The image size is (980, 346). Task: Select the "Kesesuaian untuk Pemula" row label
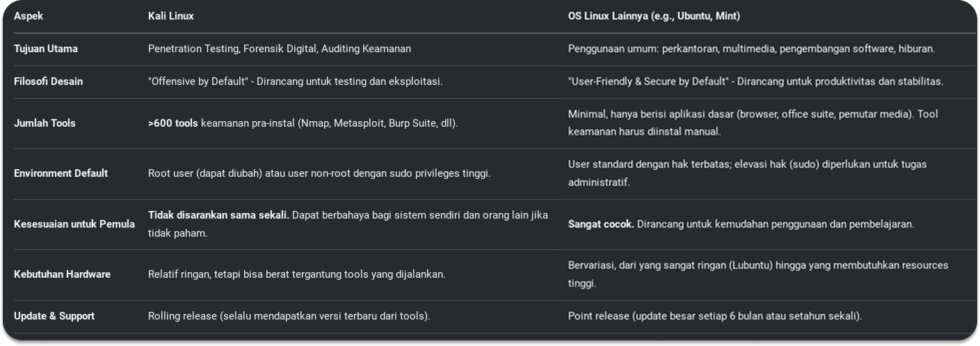[74, 224]
